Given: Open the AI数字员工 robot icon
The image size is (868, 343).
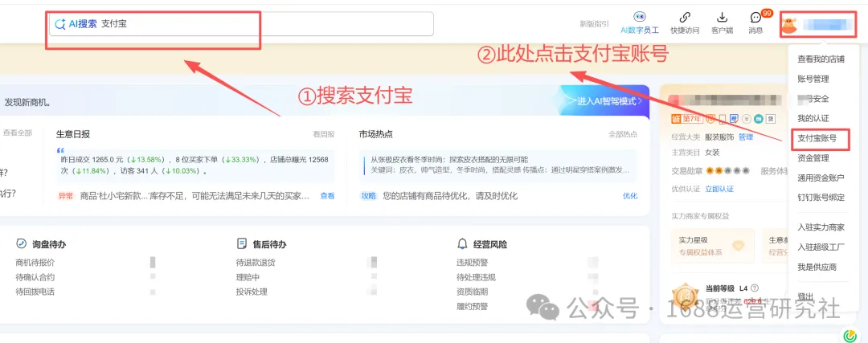Looking at the screenshot, I should click(x=640, y=17).
